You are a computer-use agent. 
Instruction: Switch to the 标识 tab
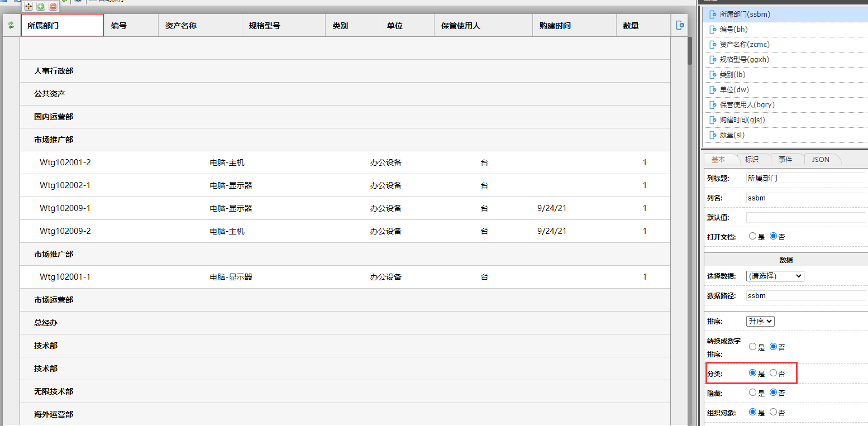point(752,160)
